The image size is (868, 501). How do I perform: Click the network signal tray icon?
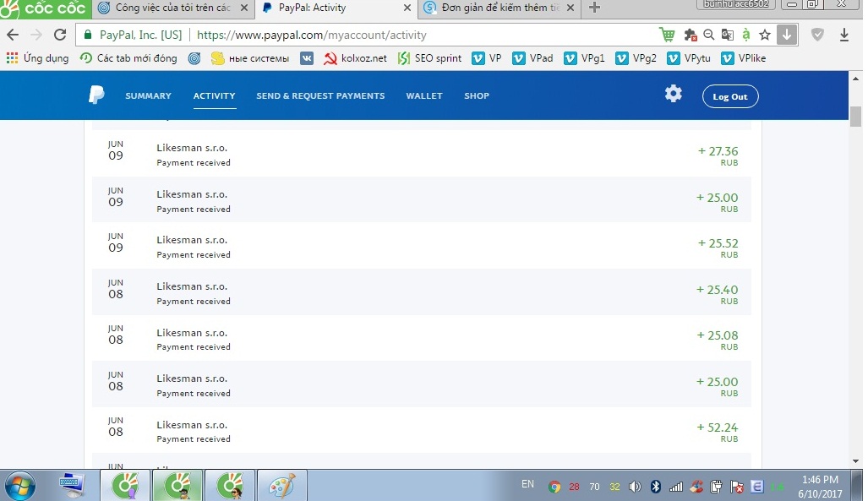[676, 487]
